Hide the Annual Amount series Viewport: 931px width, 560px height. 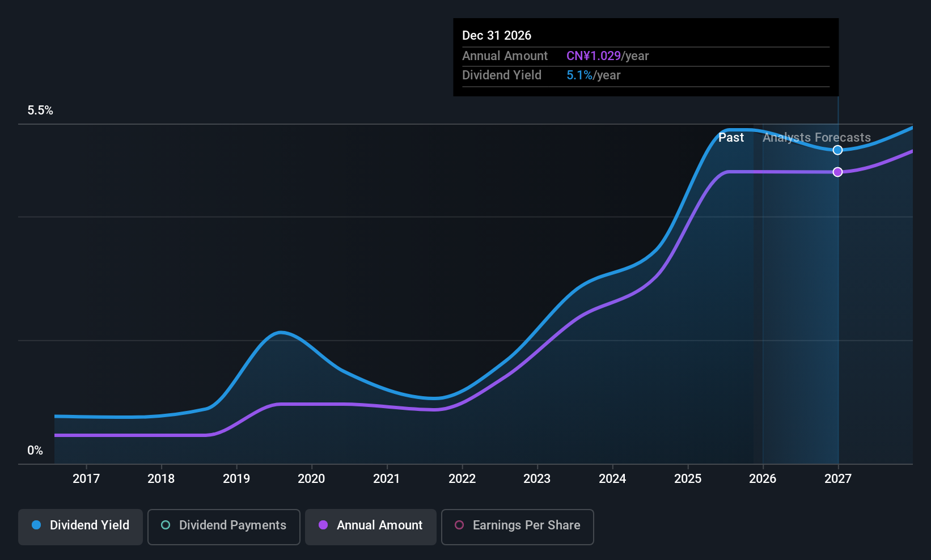pyautogui.click(x=370, y=526)
